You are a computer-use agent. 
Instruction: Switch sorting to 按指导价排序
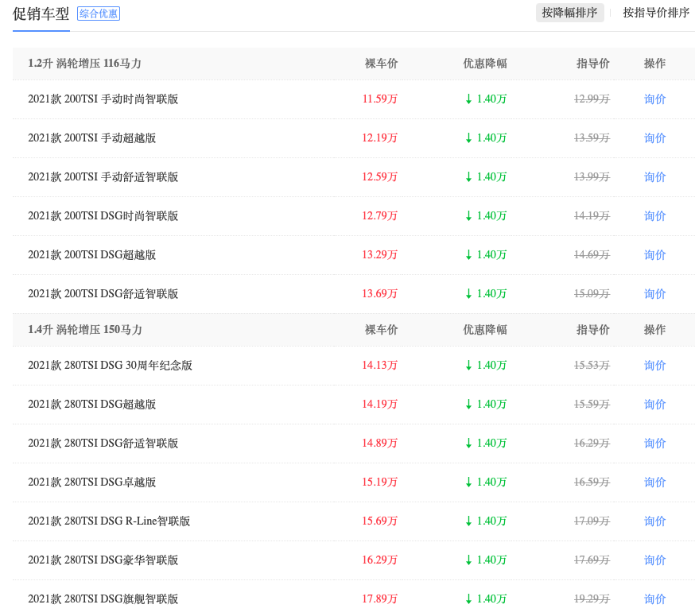coord(656,13)
